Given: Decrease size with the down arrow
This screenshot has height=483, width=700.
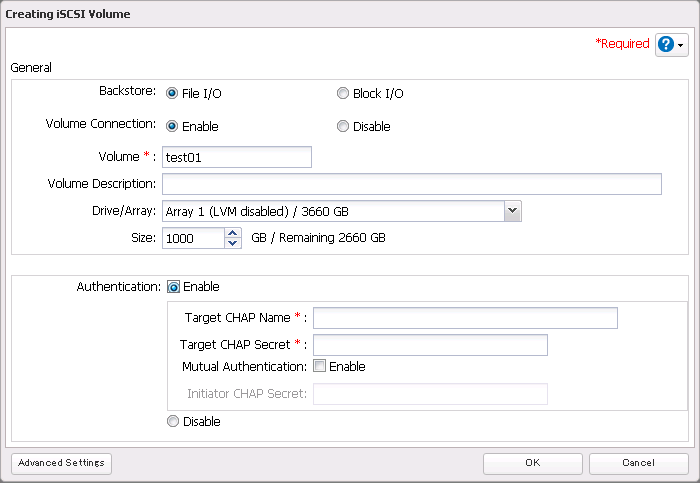Looking at the screenshot, I should point(233,243).
